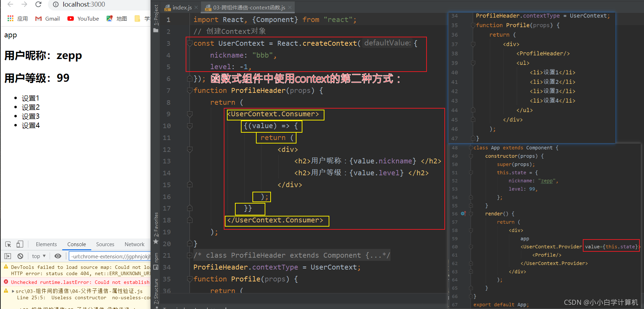Click the first list item 设置1 in the page
Viewport: 644px width, 309px height.
30,98
